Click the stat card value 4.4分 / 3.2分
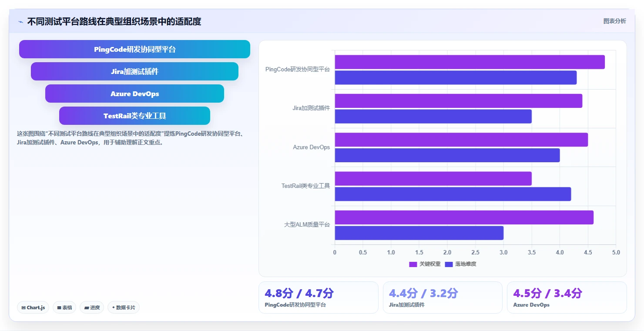The height and width of the screenshot is (331, 644). [x=423, y=293]
